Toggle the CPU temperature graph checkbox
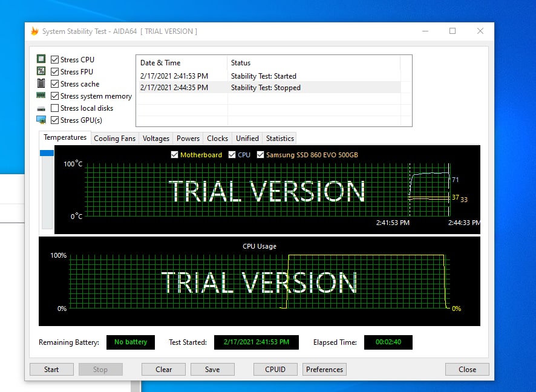 click(232, 155)
